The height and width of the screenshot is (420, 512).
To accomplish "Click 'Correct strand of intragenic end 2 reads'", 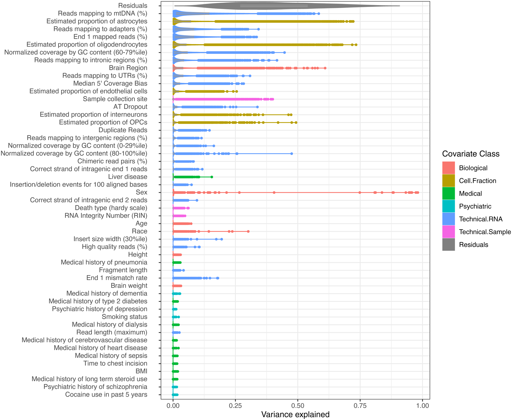I will tap(89, 200).
